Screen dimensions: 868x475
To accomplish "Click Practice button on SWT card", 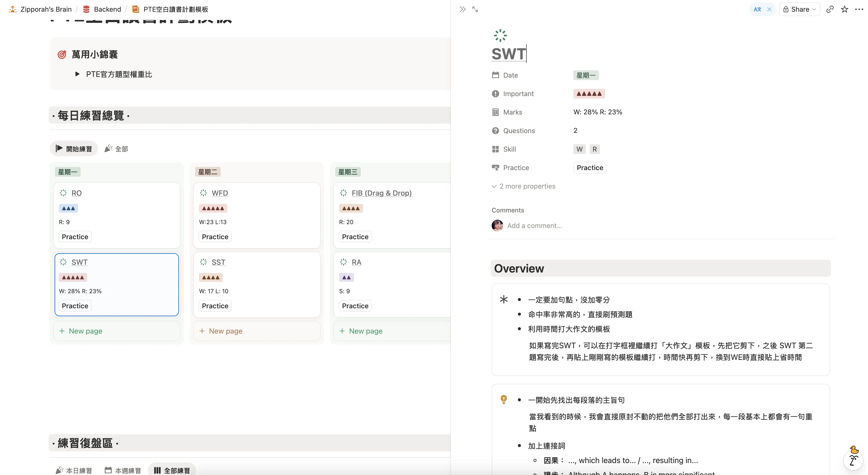I will [75, 306].
